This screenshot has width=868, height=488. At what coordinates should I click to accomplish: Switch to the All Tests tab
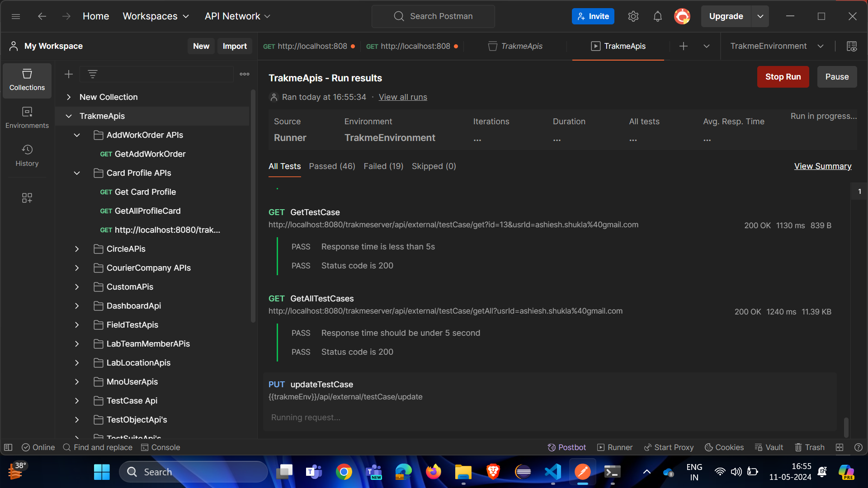(x=285, y=166)
